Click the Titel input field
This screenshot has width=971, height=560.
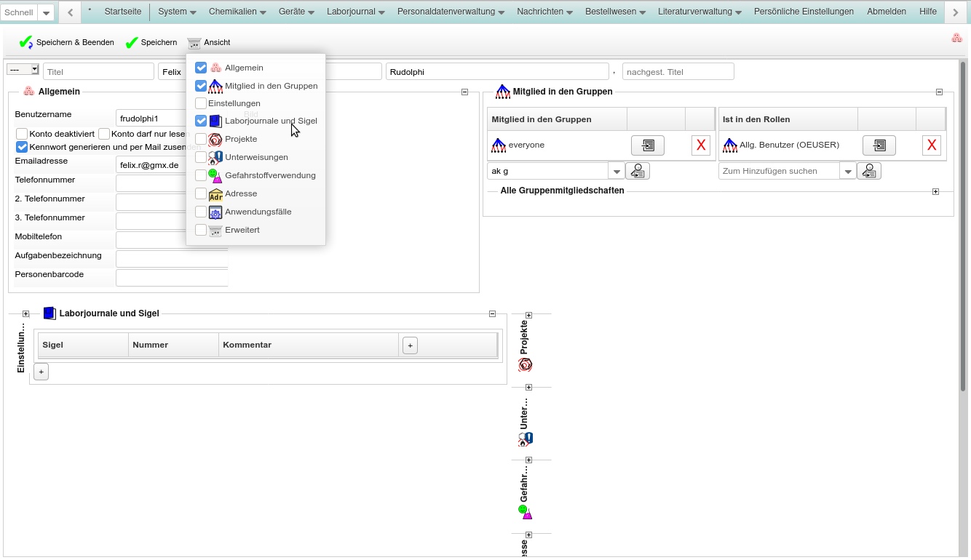click(98, 71)
